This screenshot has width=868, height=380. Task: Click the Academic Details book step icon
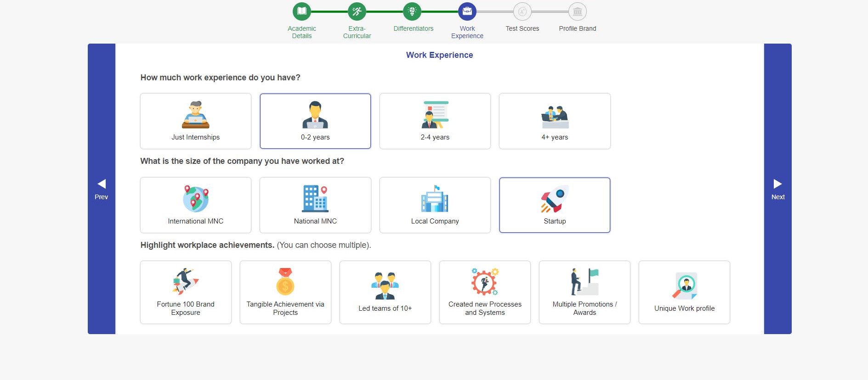(x=302, y=11)
